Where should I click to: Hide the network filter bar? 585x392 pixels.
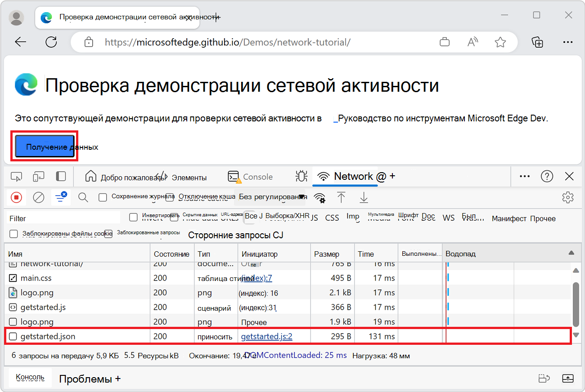pyautogui.click(x=60, y=197)
